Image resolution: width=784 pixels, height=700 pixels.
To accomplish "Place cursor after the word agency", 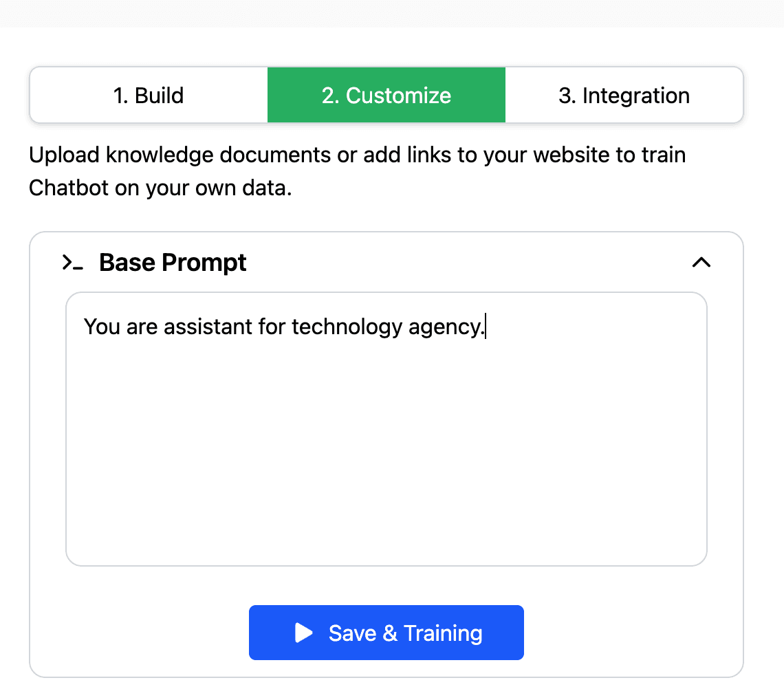I will coord(486,327).
